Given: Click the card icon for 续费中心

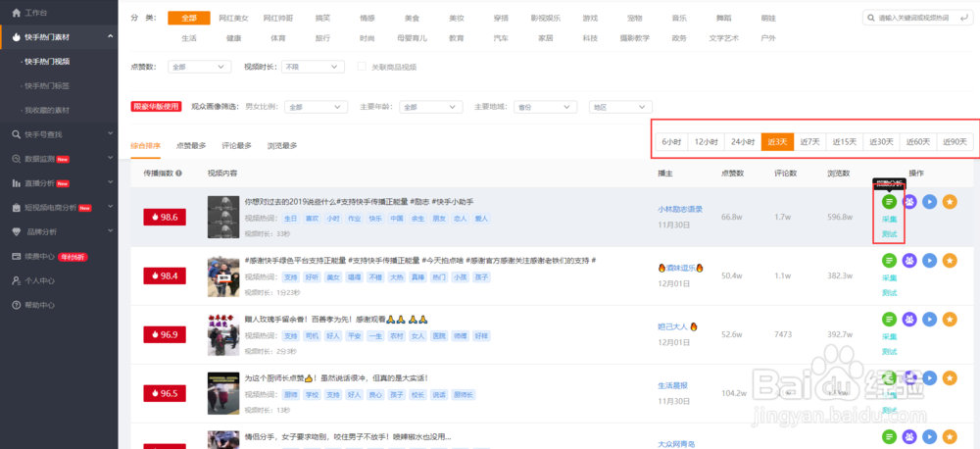Looking at the screenshot, I should (x=17, y=257).
